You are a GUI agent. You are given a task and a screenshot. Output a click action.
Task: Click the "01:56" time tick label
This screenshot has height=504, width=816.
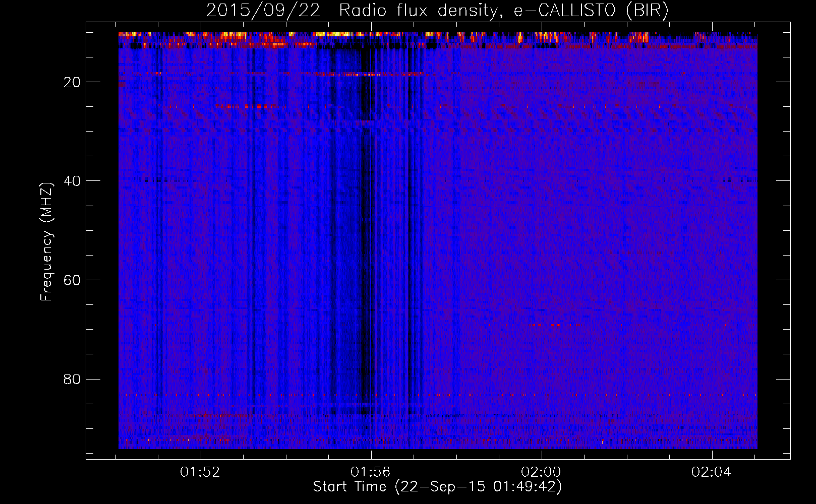[x=371, y=472]
